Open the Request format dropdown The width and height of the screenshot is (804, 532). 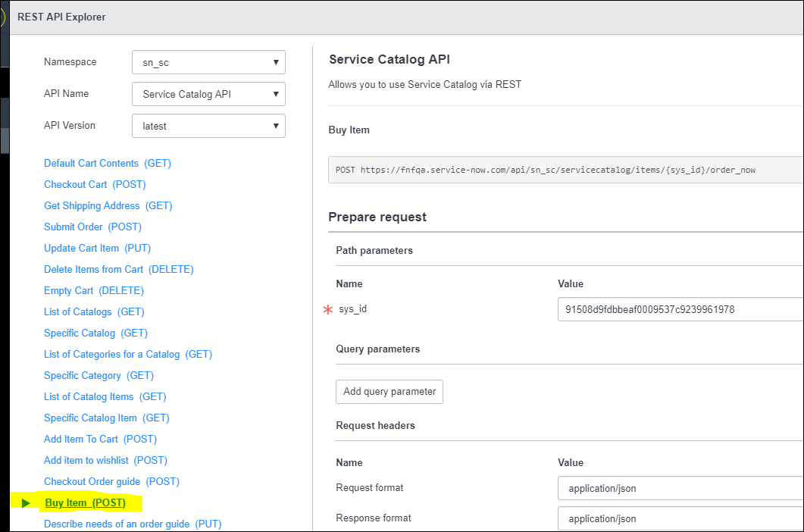click(x=680, y=488)
